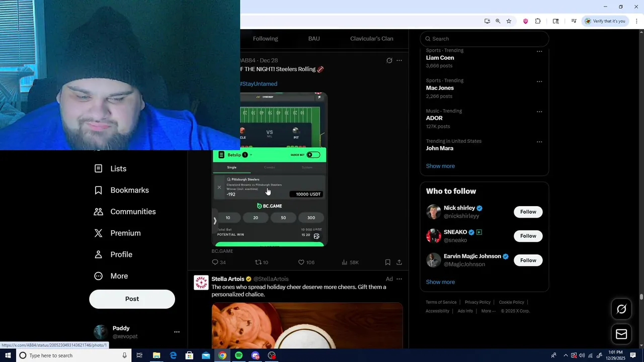Click the #StayUntamed hashtag
Image resolution: width=644 pixels, height=362 pixels.
coord(259,84)
